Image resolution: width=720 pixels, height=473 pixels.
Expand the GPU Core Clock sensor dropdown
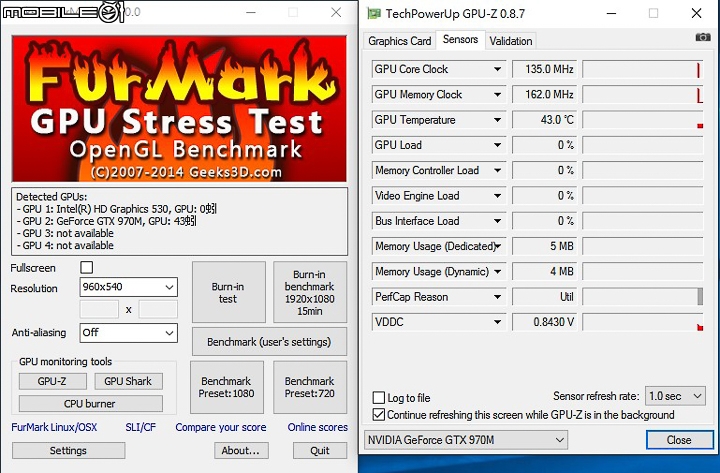497,69
